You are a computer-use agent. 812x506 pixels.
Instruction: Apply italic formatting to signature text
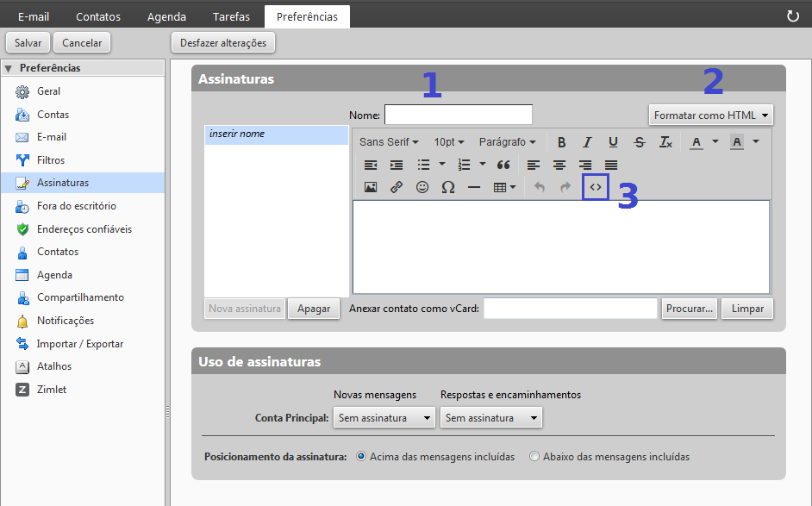point(587,142)
